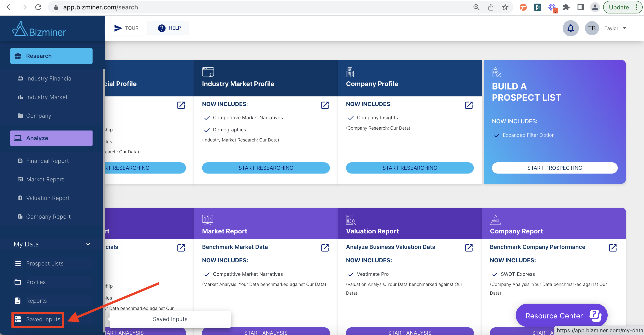Image resolution: width=644 pixels, height=335 pixels.
Task: Click Start Analysis under Market Report
Action: click(266, 331)
